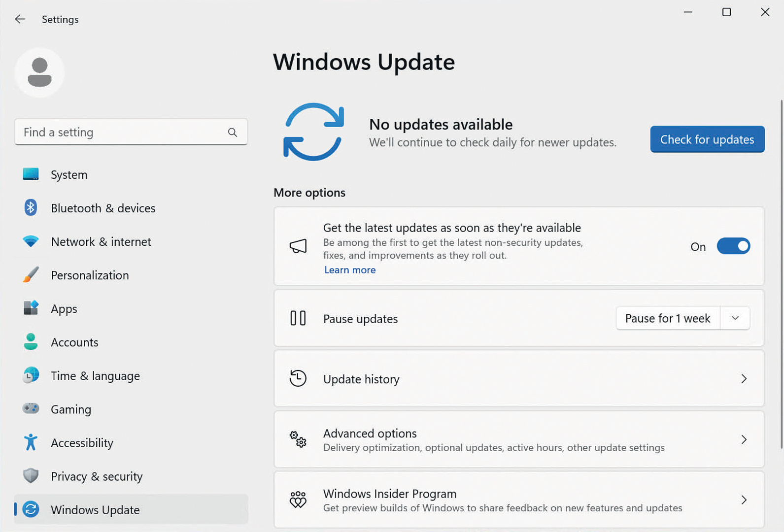The height and width of the screenshot is (532, 784).
Task: Open Update history chevron
Action: click(744, 378)
